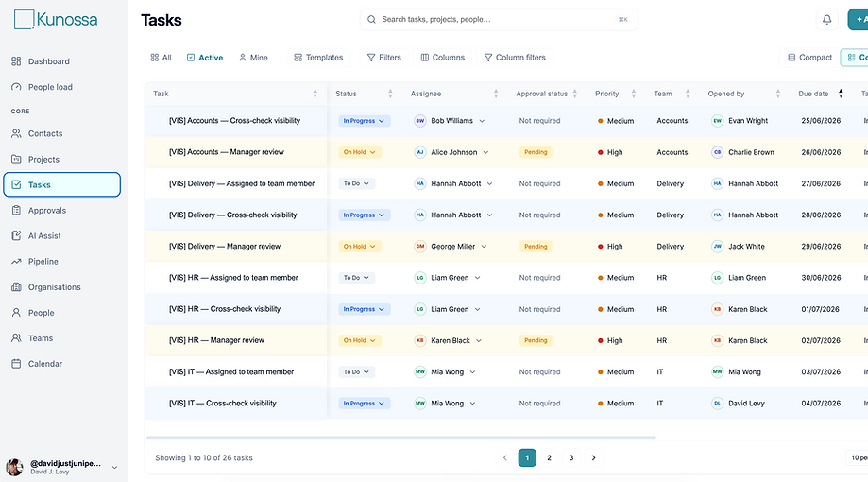The height and width of the screenshot is (482, 868).
Task: Go to the previous page arrow
Action: coord(505,457)
